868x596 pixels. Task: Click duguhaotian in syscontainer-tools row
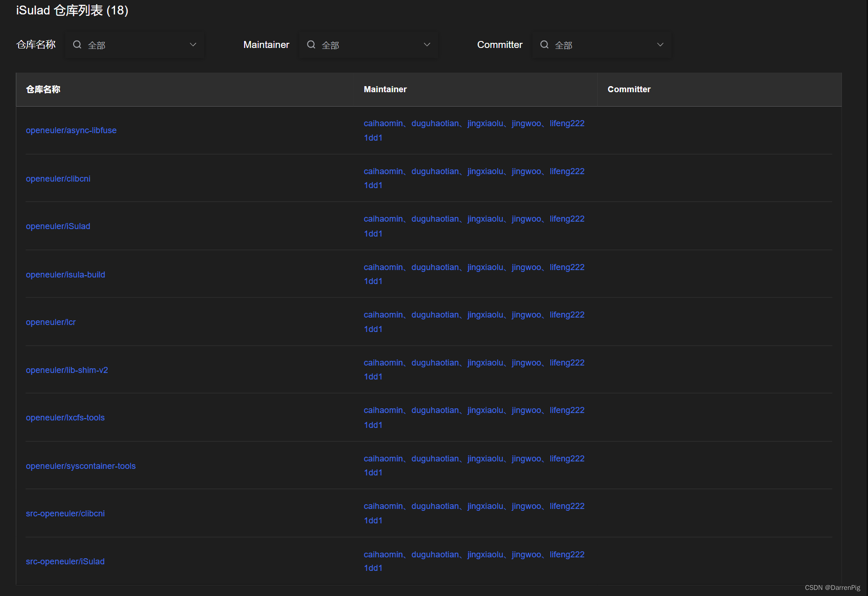pyautogui.click(x=435, y=459)
